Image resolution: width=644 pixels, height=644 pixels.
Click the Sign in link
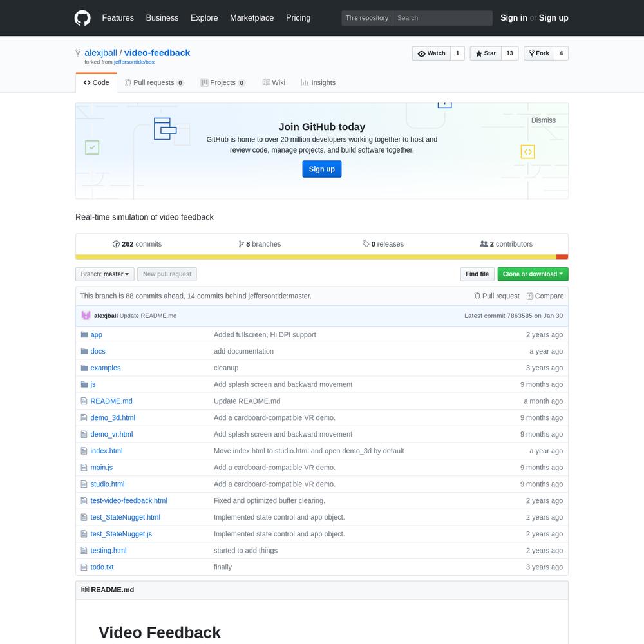click(x=513, y=18)
